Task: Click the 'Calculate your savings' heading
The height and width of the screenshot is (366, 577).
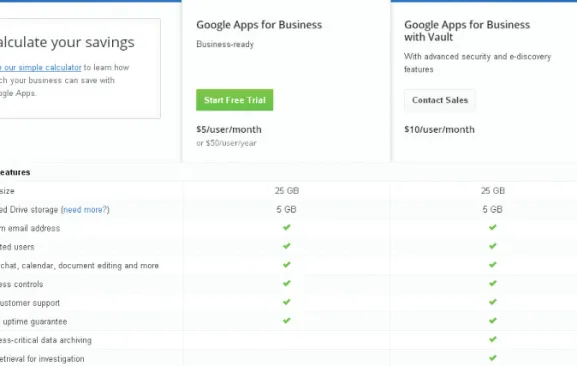Action: (67, 42)
